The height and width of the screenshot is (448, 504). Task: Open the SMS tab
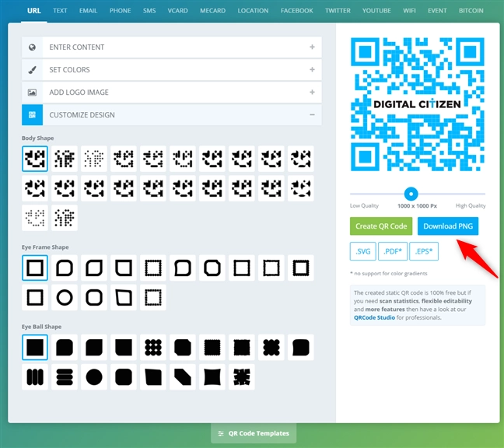pos(149,11)
